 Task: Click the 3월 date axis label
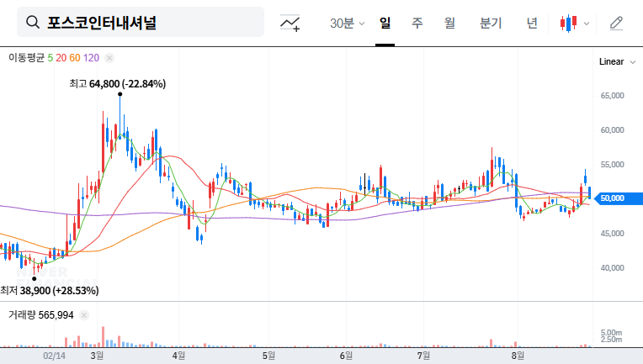tap(97, 356)
